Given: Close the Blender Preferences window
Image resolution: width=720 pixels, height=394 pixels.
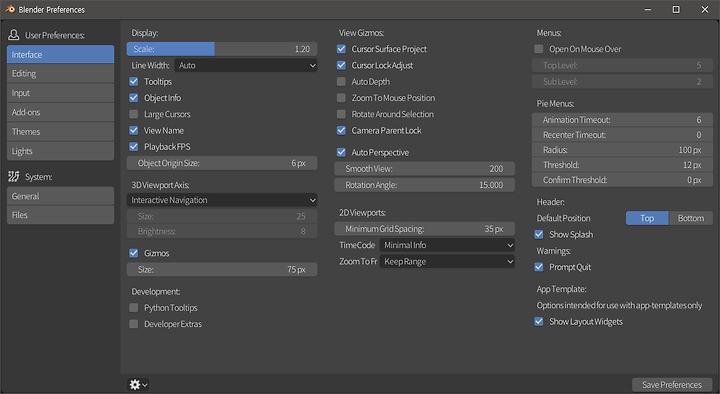Looking at the screenshot, I should coord(705,9).
